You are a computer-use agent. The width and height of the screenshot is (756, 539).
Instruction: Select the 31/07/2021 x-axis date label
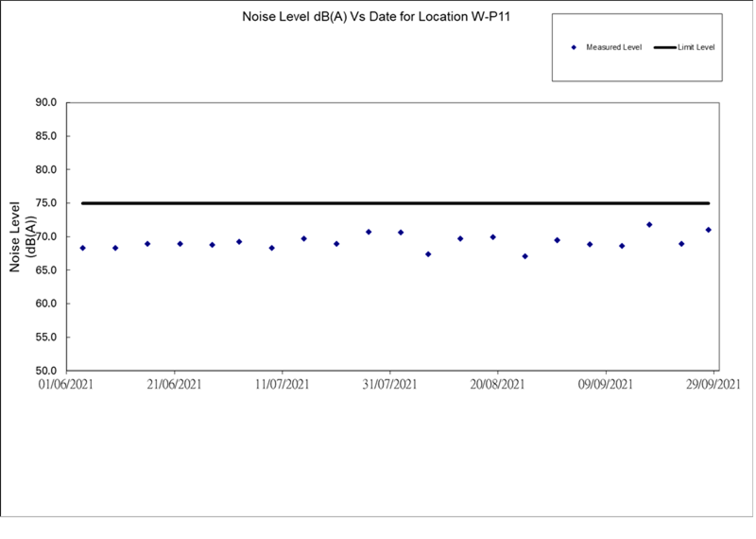point(390,385)
